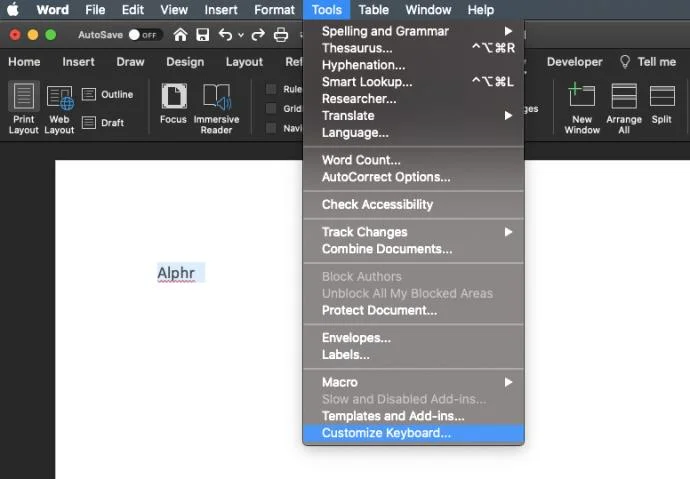Switch to Draft view
The image size is (690, 479).
103,123
